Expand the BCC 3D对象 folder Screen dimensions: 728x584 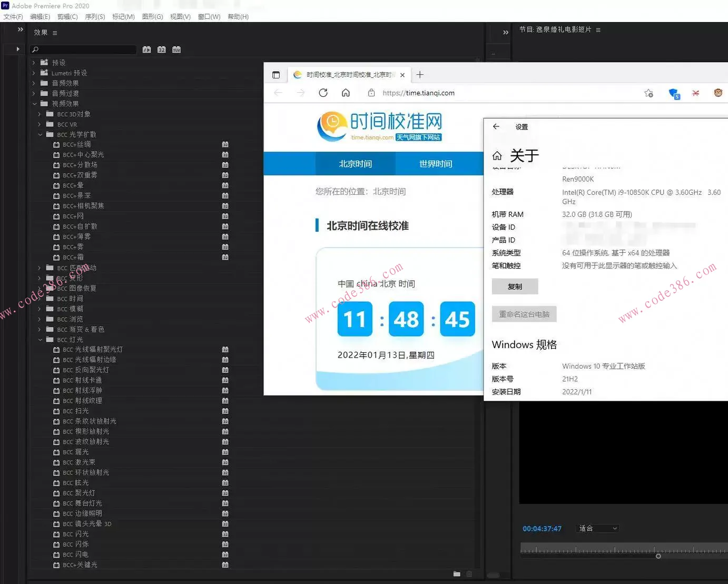click(x=40, y=114)
